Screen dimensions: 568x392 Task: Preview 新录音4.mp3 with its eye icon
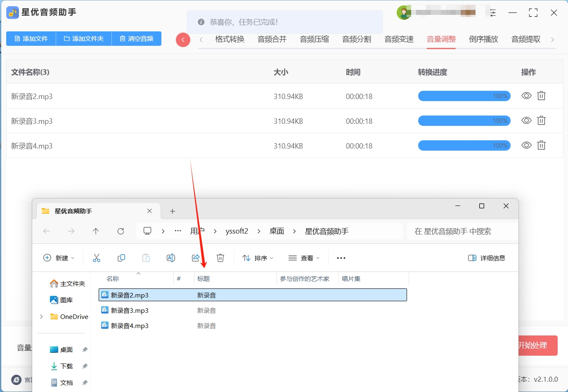click(x=526, y=145)
